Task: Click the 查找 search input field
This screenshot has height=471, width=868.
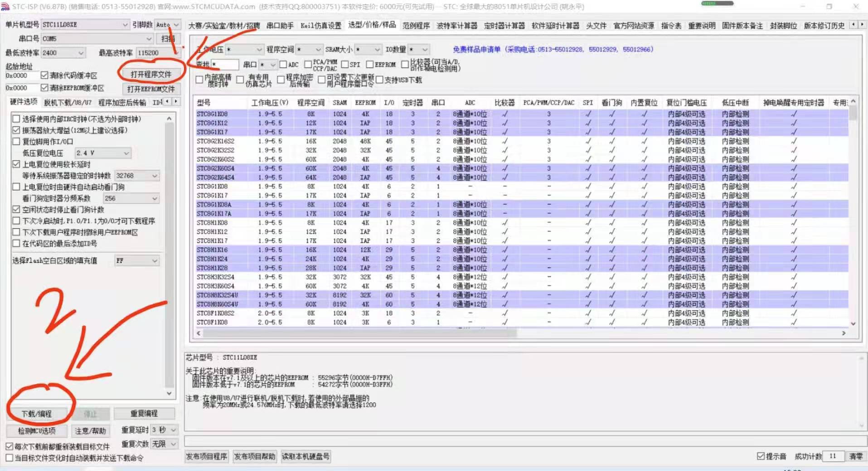Action: point(225,64)
